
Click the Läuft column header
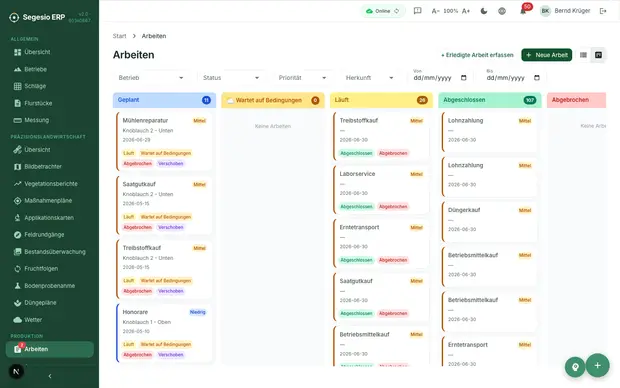[381, 100]
